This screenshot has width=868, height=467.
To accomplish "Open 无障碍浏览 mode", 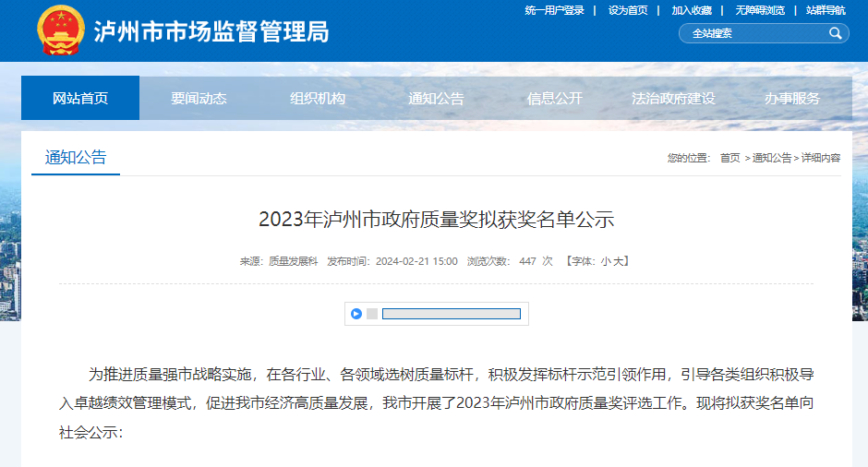I will 759,10.
